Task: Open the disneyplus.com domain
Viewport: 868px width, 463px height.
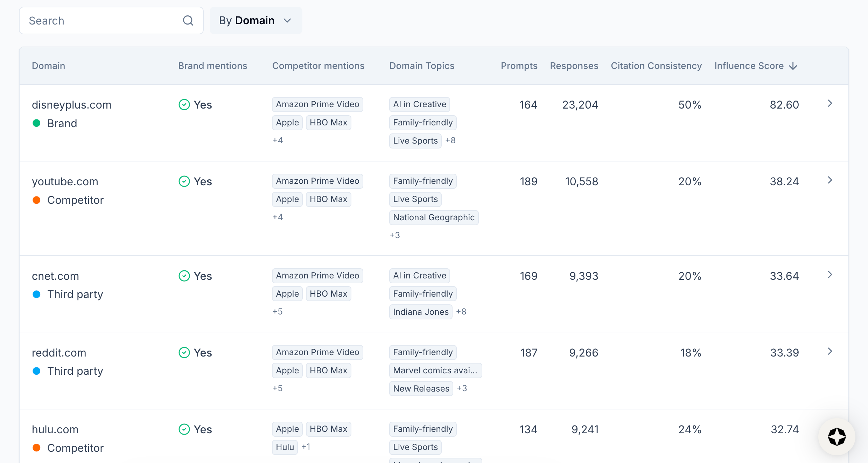Action: (71, 105)
